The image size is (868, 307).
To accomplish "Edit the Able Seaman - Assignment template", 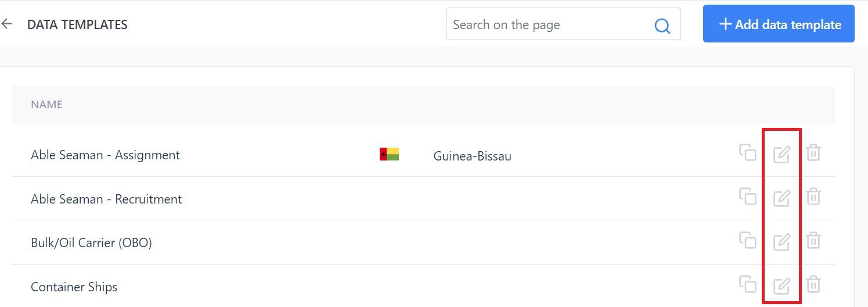I will (781, 154).
